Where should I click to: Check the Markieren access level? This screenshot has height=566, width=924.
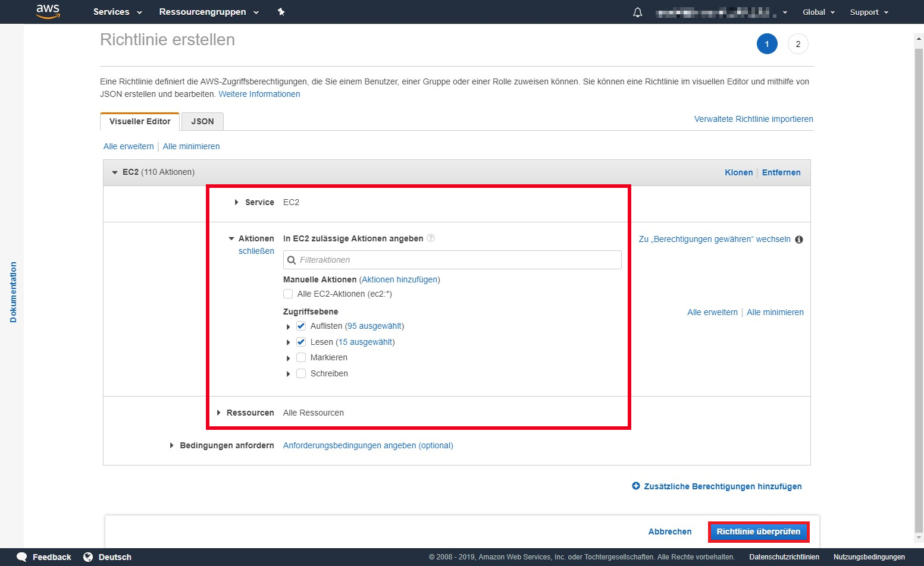coord(301,357)
